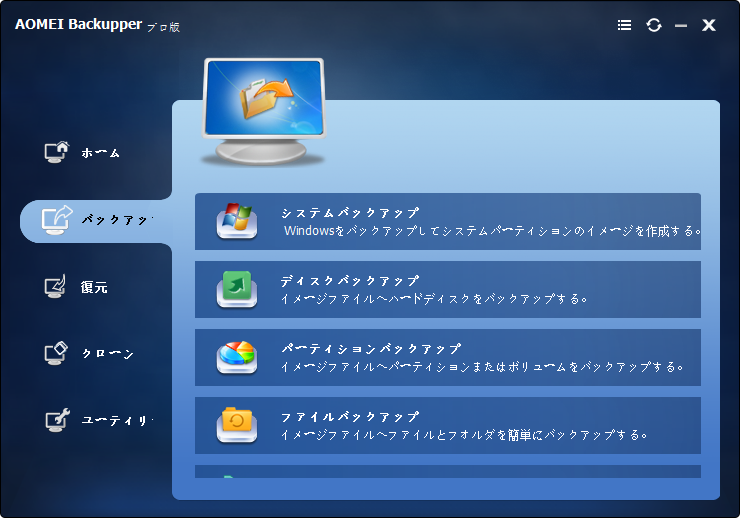Screen dimensions: 740x518
Task: Click the large monitor backup illustration
Action: pyautogui.click(x=264, y=111)
